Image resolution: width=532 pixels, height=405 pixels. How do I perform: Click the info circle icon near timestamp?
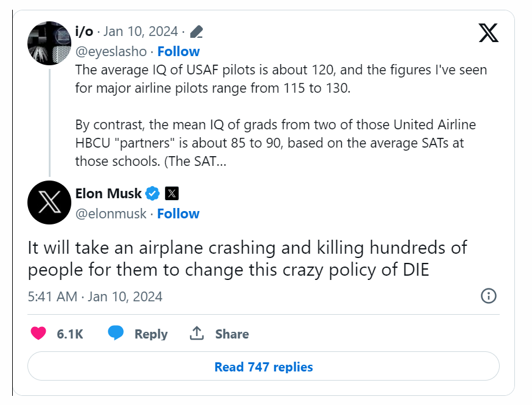(489, 296)
